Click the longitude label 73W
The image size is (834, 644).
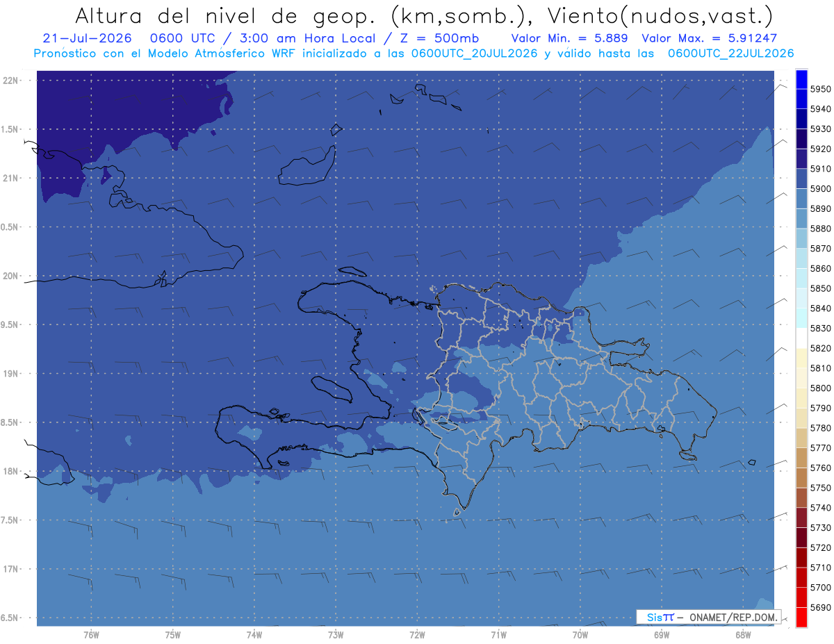(336, 635)
